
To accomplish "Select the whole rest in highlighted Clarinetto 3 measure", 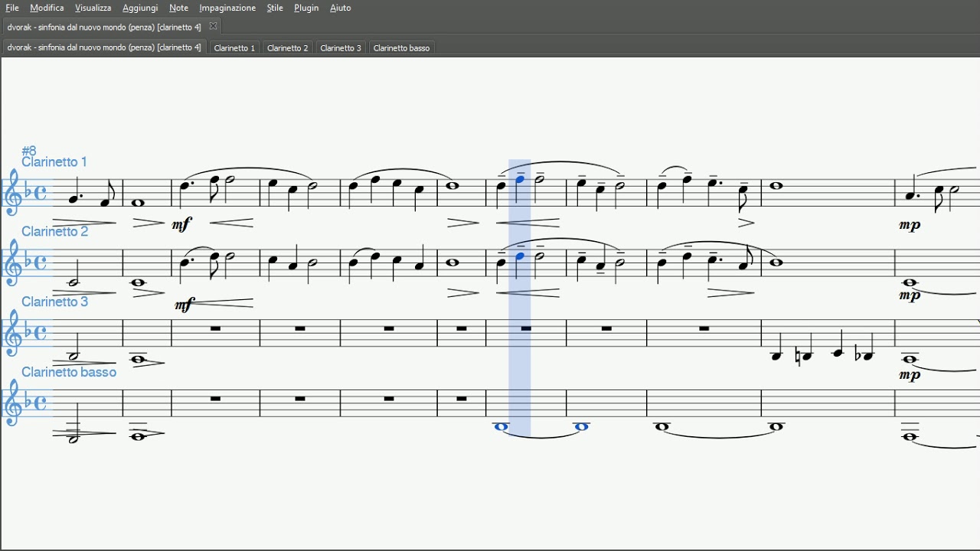I will (x=526, y=328).
